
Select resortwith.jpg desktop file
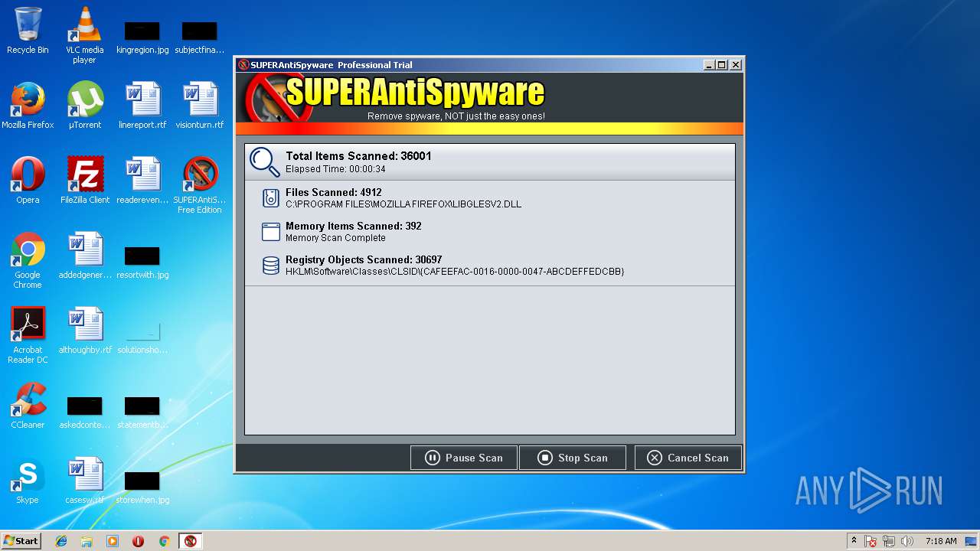[x=142, y=261]
